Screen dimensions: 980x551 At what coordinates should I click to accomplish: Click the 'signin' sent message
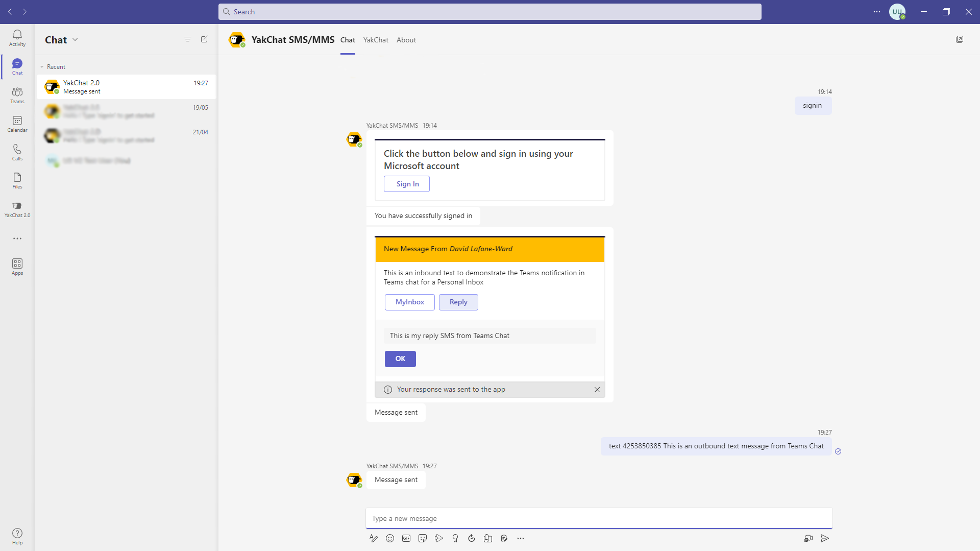[x=813, y=106]
